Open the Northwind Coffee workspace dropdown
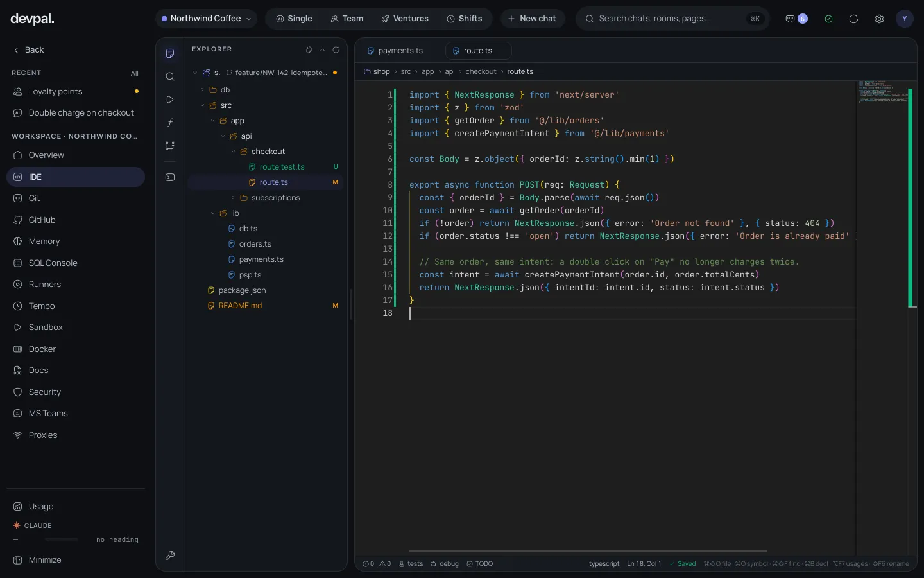The image size is (924, 578). click(x=206, y=19)
